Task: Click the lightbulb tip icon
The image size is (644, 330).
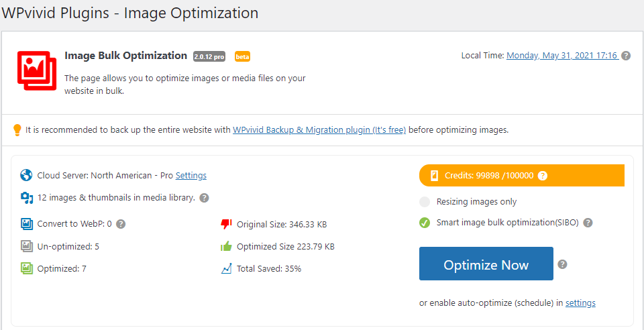Action: pyautogui.click(x=17, y=130)
